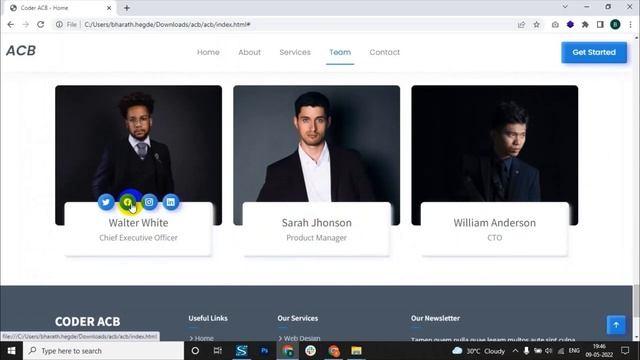Show hidden system tray icons
Image resolution: width=640 pixels, height=360 pixels.
(x=515, y=351)
